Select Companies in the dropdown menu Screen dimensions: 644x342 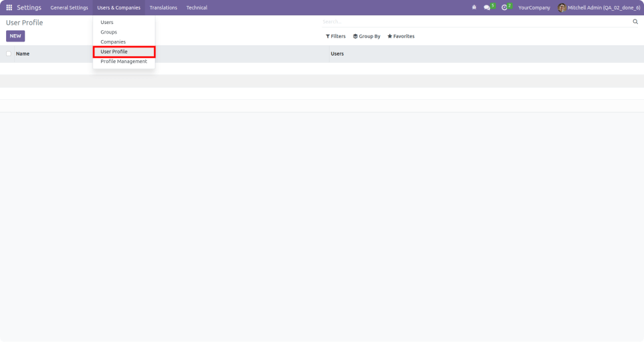(113, 41)
